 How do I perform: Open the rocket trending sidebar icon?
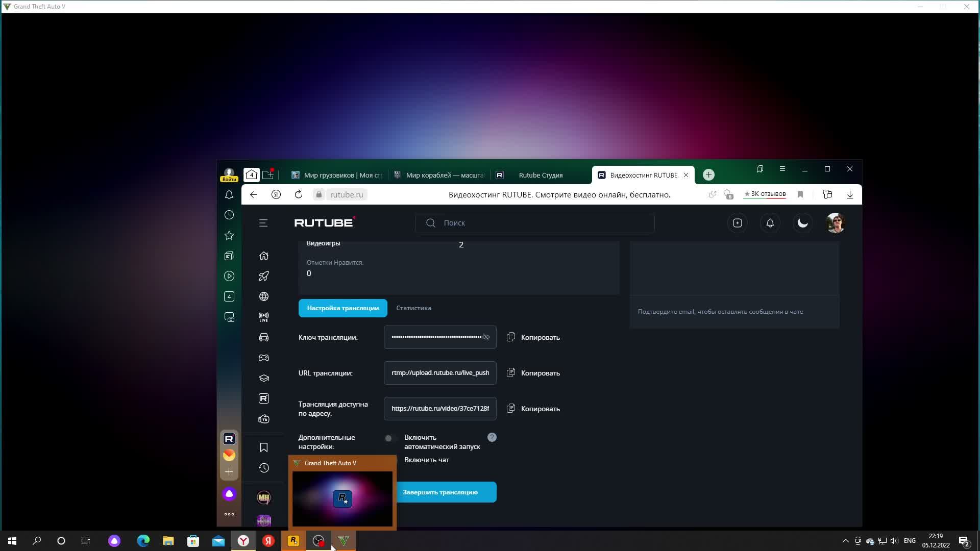tap(264, 276)
